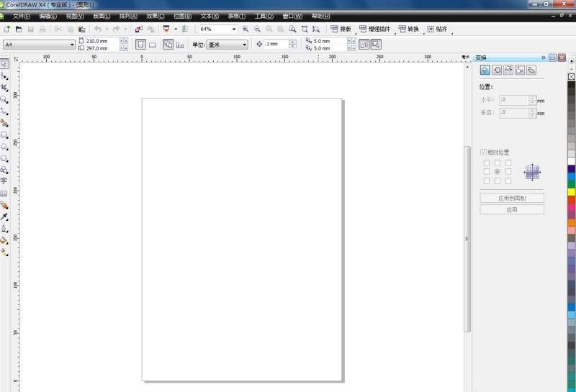This screenshot has width=576, height=392.
Task: Open the 效果(C) menu
Action: pyautogui.click(x=155, y=16)
